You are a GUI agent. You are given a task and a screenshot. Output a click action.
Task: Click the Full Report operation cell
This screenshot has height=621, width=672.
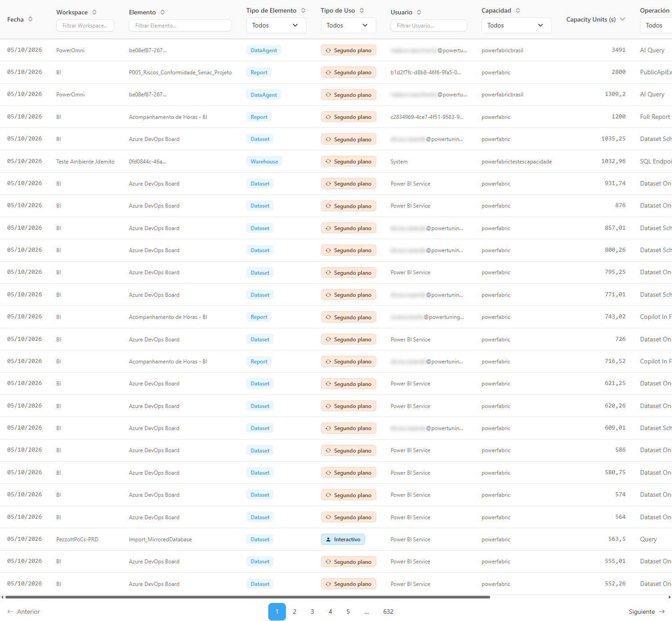coord(655,117)
